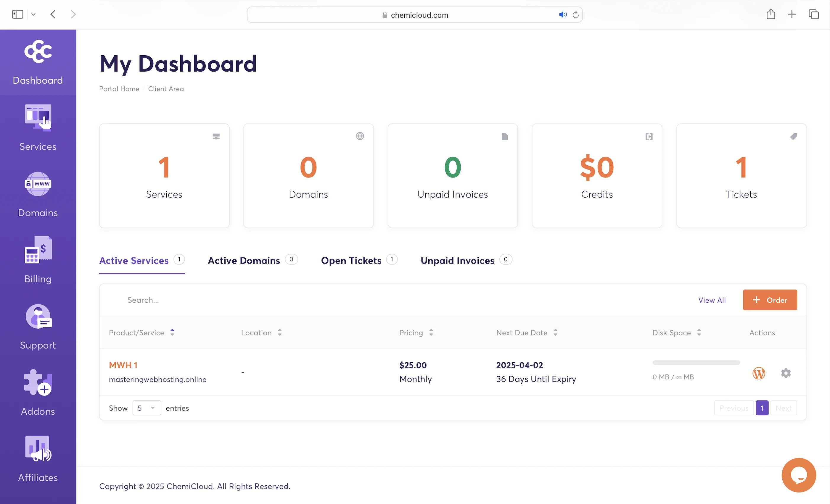Toggle the browser sidebar panel
The image size is (830, 504).
[17, 14]
